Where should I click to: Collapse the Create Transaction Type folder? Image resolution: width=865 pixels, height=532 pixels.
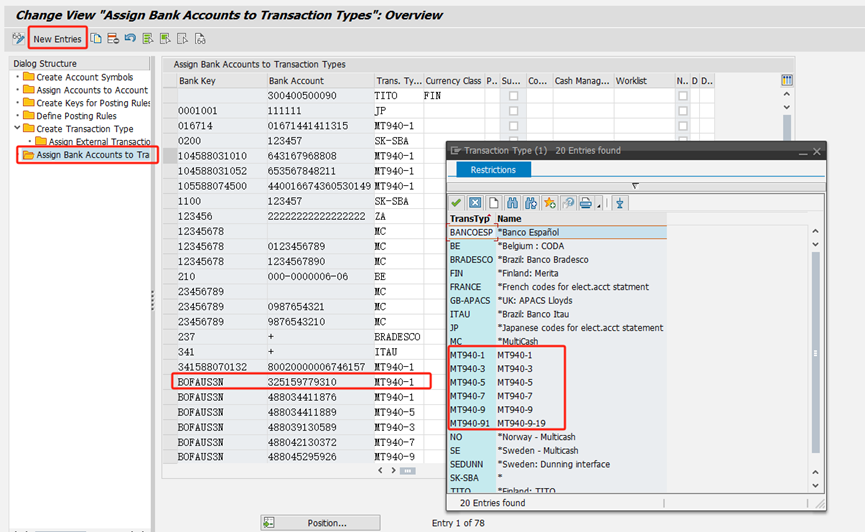pos(17,129)
